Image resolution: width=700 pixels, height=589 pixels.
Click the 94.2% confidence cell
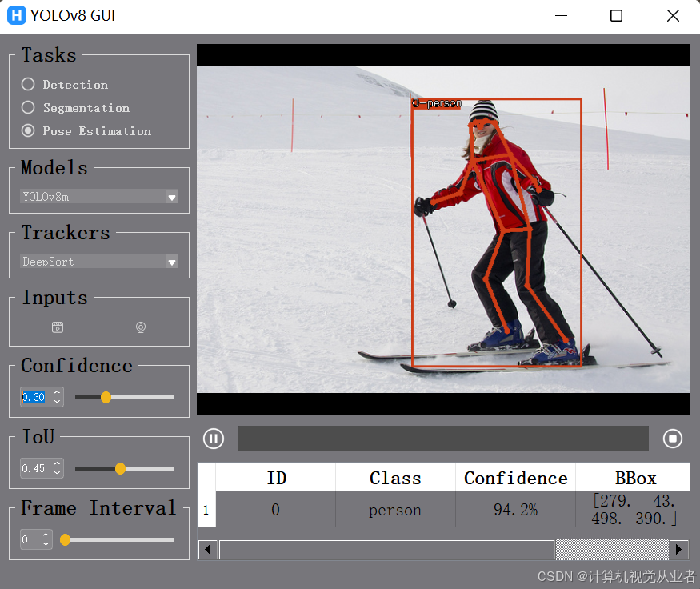tap(516, 510)
